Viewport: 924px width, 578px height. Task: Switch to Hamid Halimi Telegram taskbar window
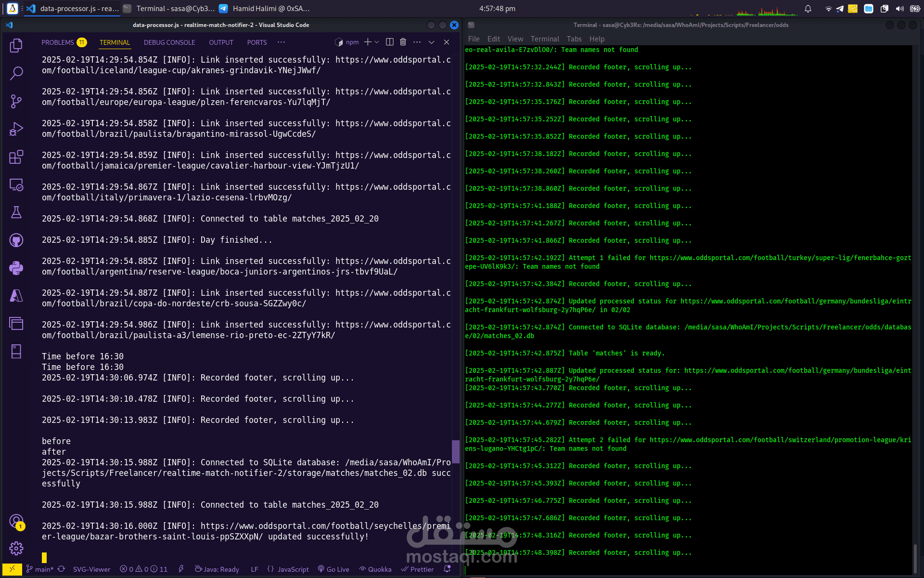[265, 9]
